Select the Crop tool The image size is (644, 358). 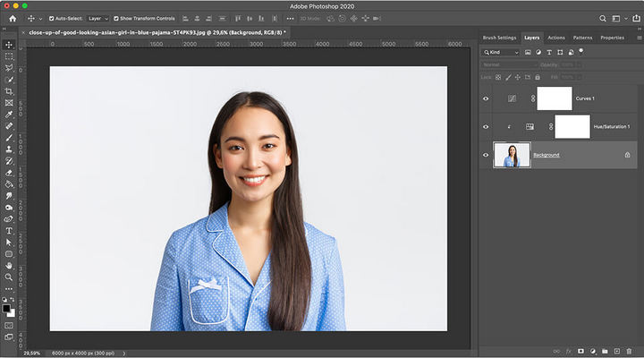pos(9,91)
